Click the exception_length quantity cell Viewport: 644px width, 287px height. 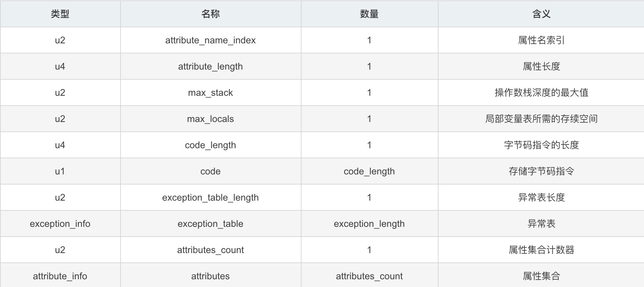tap(369, 223)
